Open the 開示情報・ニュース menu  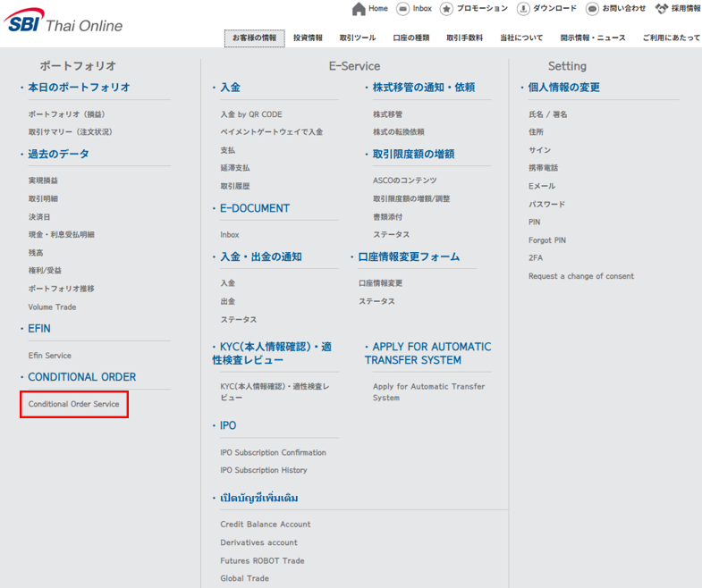tap(593, 38)
